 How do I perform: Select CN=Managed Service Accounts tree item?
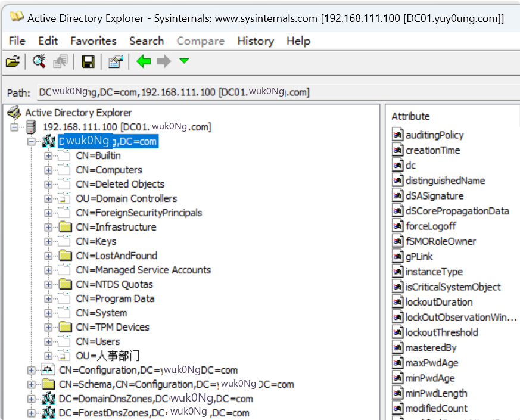tap(144, 270)
